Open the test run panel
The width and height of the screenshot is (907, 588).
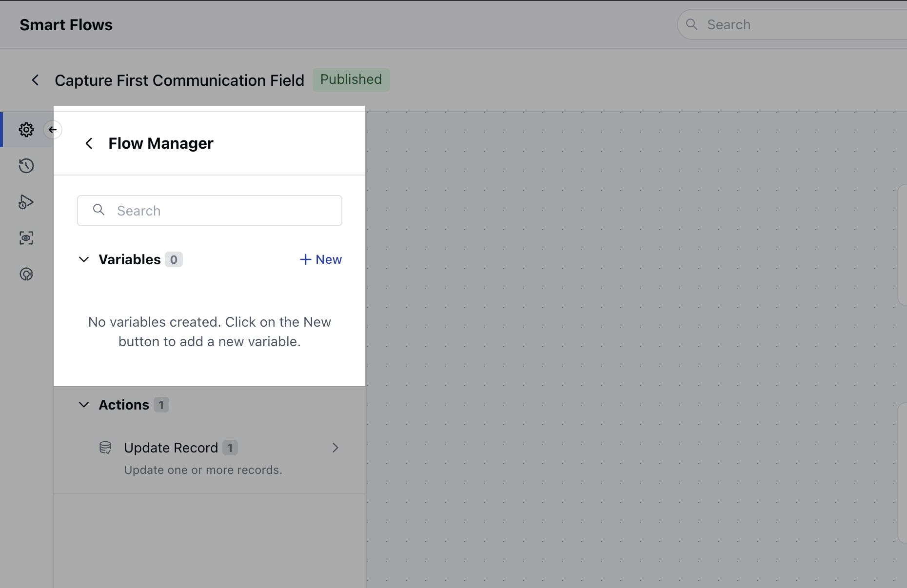[26, 202]
